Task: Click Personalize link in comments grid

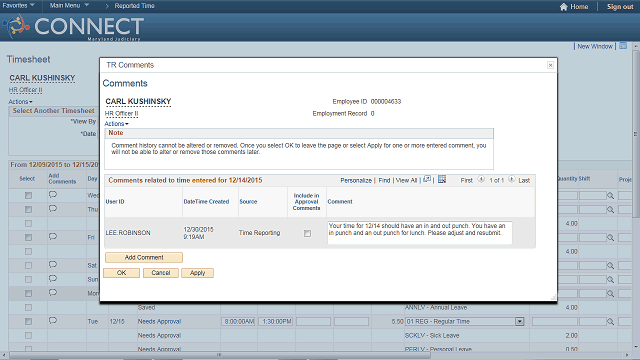Action: (x=356, y=180)
